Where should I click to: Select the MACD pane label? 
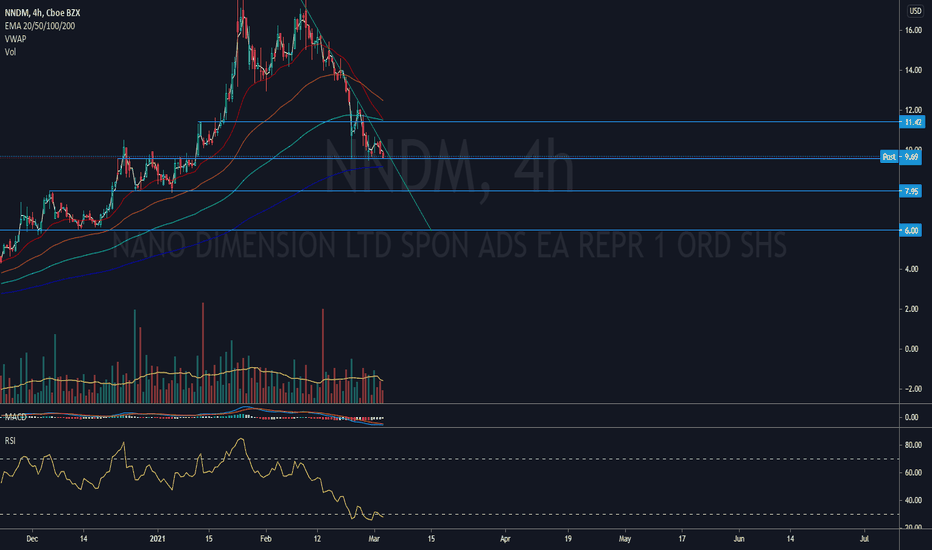15,417
